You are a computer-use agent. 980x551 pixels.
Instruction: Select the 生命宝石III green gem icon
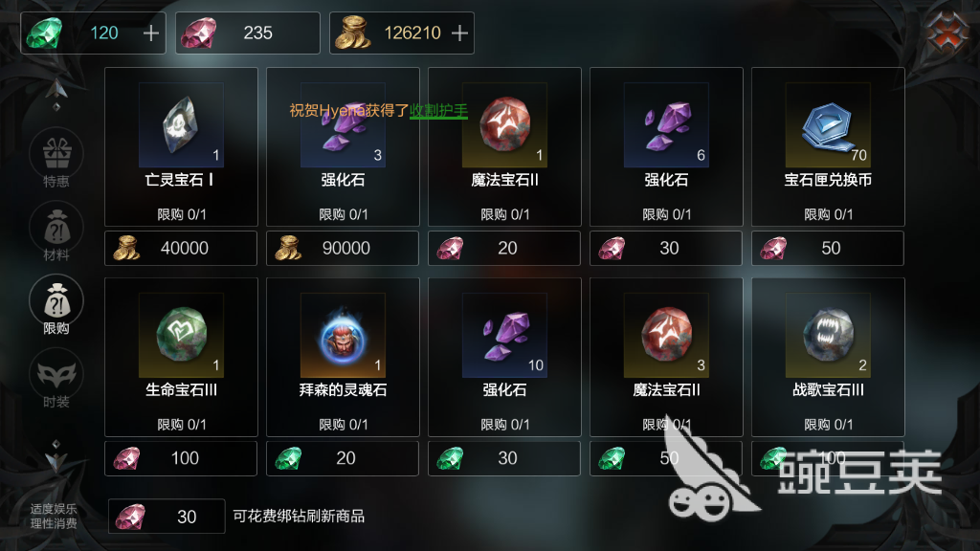tap(181, 336)
